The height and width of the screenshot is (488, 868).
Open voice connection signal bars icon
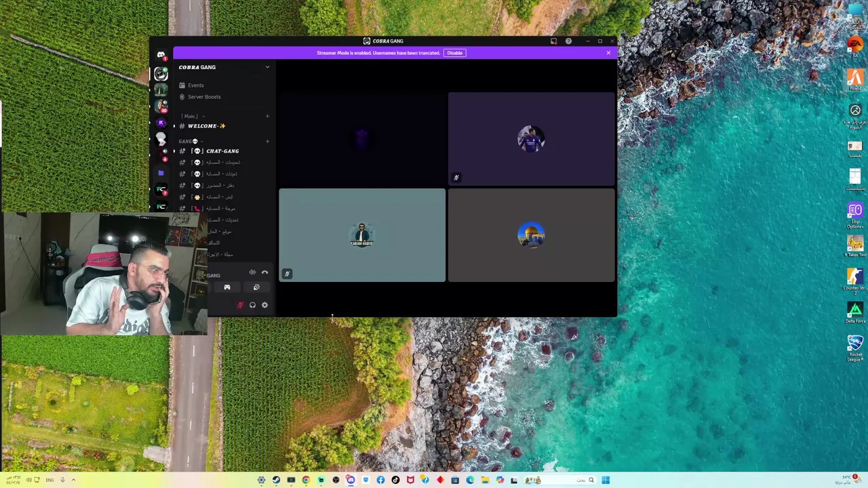252,272
